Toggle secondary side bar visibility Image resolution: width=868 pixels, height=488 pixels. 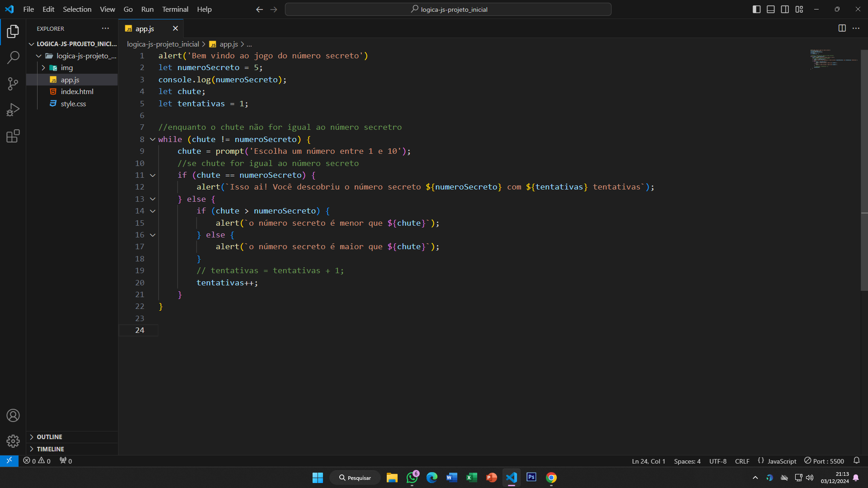[x=785, y=9]
